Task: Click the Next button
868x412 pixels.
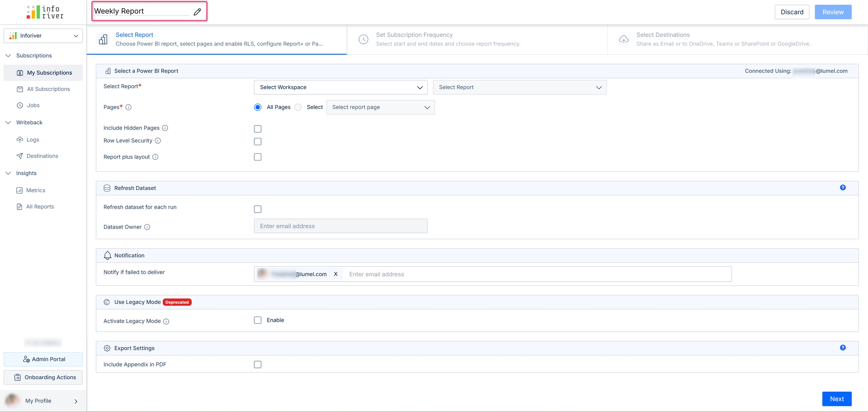Action: 836,399
